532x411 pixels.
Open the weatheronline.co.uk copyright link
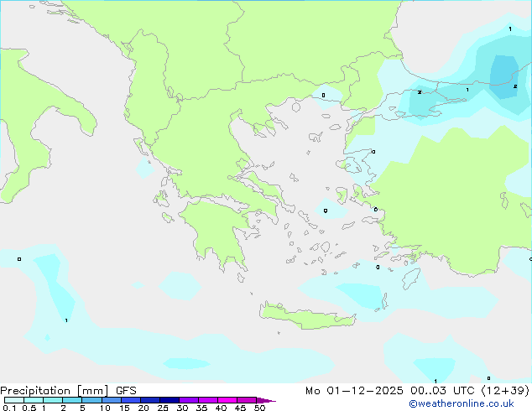461,403
